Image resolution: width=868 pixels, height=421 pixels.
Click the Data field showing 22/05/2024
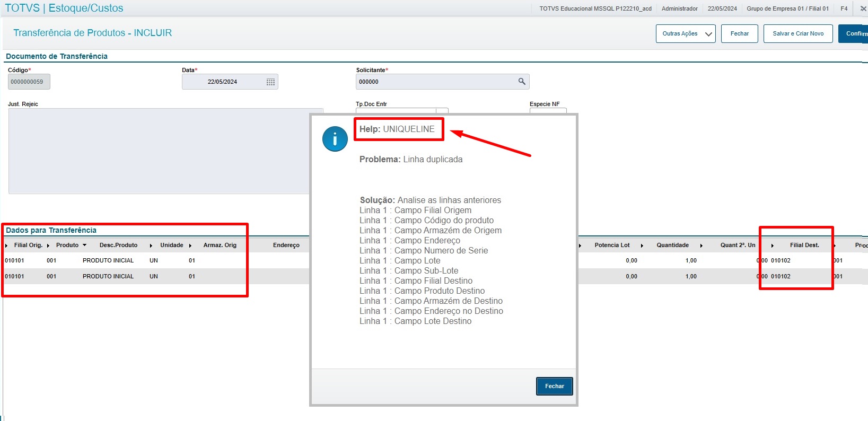pos(230,82)
